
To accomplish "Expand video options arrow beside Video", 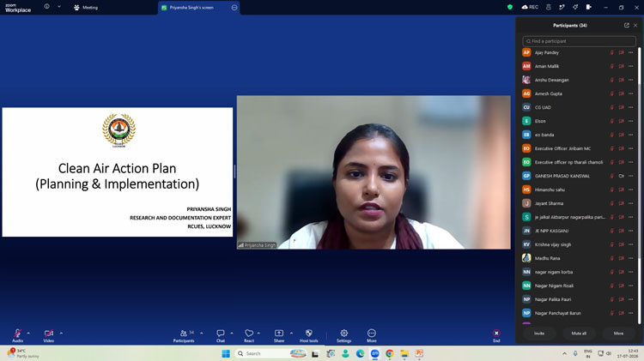I will (61, 333).
